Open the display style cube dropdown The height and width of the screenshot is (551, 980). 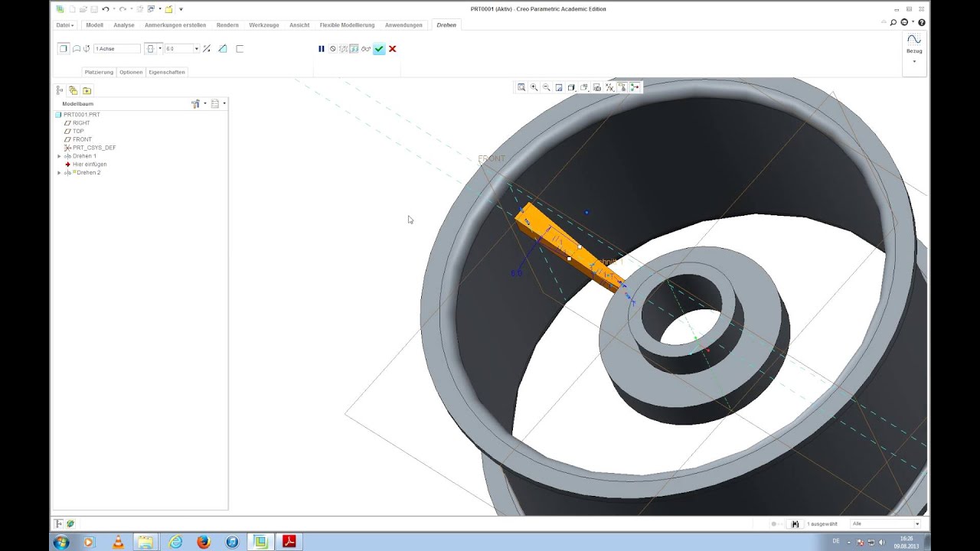click(572, 87)
